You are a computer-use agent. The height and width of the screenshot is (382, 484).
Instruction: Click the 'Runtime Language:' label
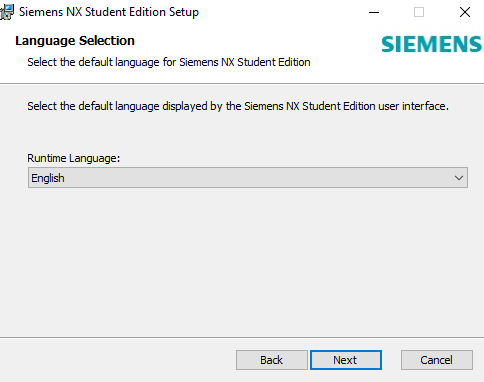point(73,158)
